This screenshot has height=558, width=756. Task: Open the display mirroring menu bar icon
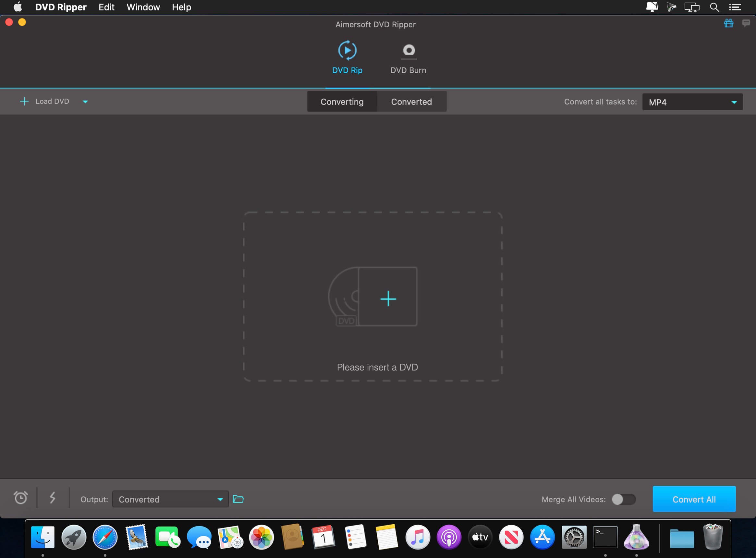point(692,7)
